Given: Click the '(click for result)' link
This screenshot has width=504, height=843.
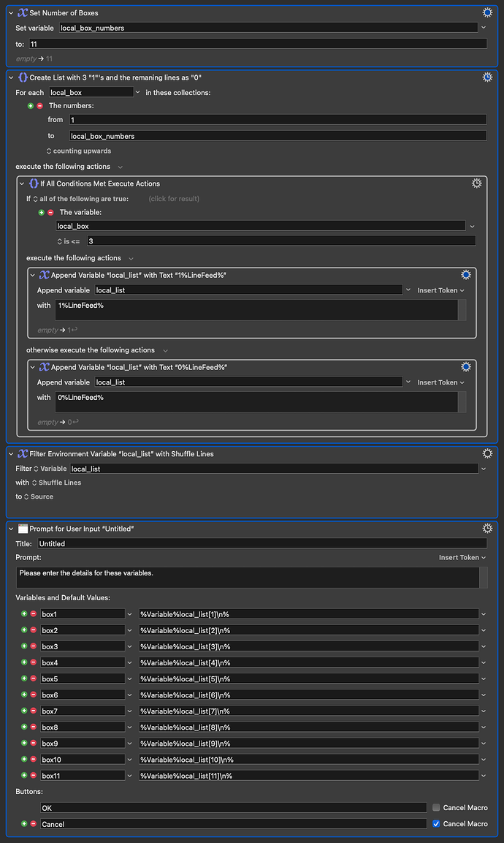Looking at the screenshot, I should (174, 198).
